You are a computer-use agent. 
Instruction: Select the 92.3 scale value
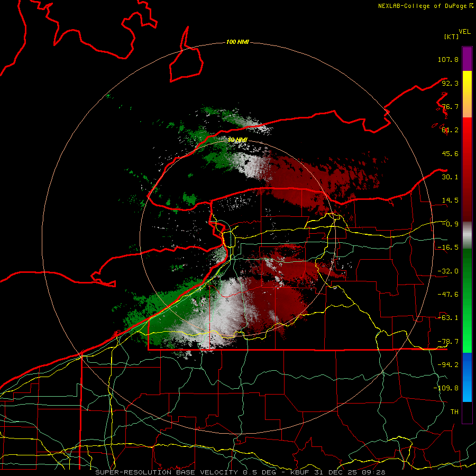[x=450, y=83]
